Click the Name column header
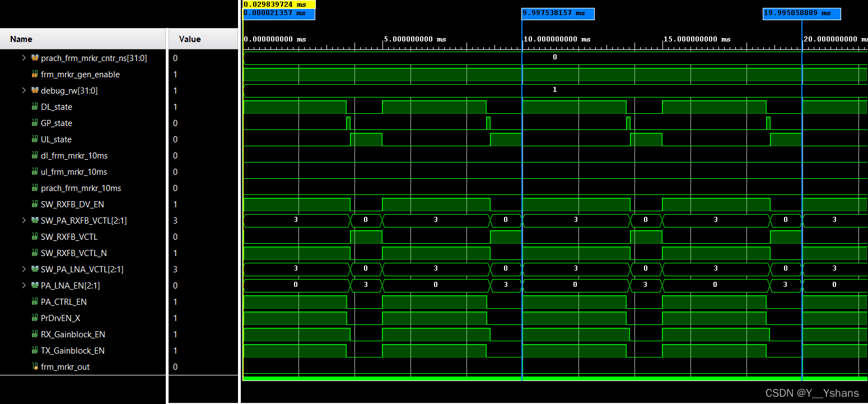This screenshot has width=868, height=404. 83,39
